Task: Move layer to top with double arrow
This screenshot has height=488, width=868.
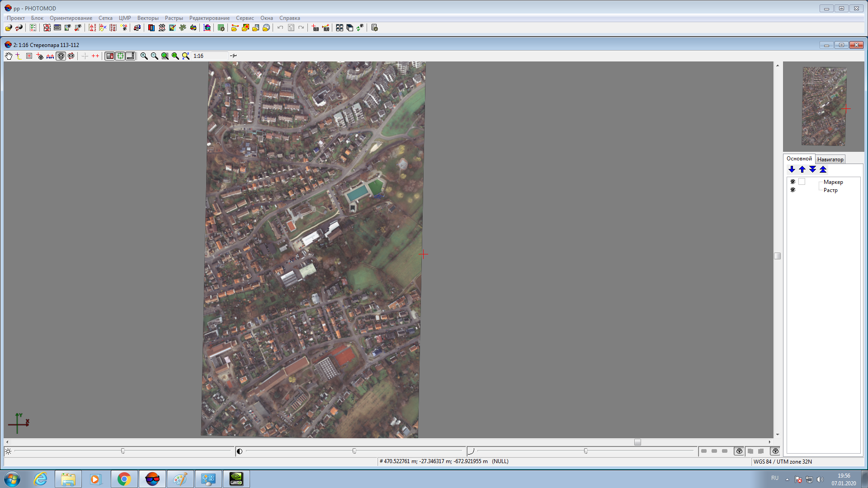Action: click(823, 169)
